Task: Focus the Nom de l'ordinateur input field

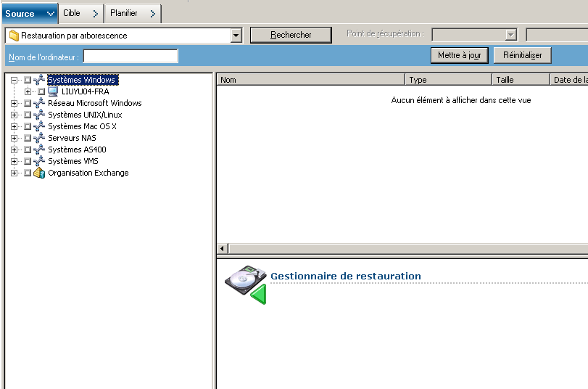Action: [131, 56]
